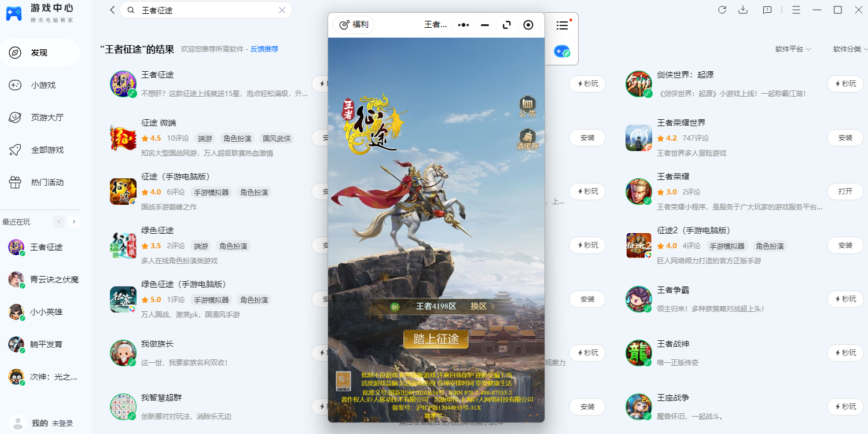
Task: Click 打开 for 王者荣耀
Action: pyautogui.click(x=845, y=192)
